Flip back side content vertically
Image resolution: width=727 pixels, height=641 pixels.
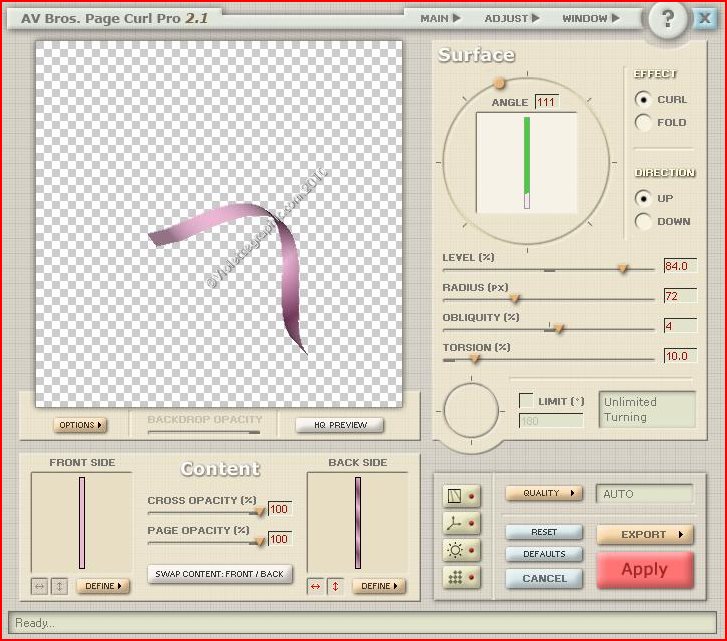334,586
